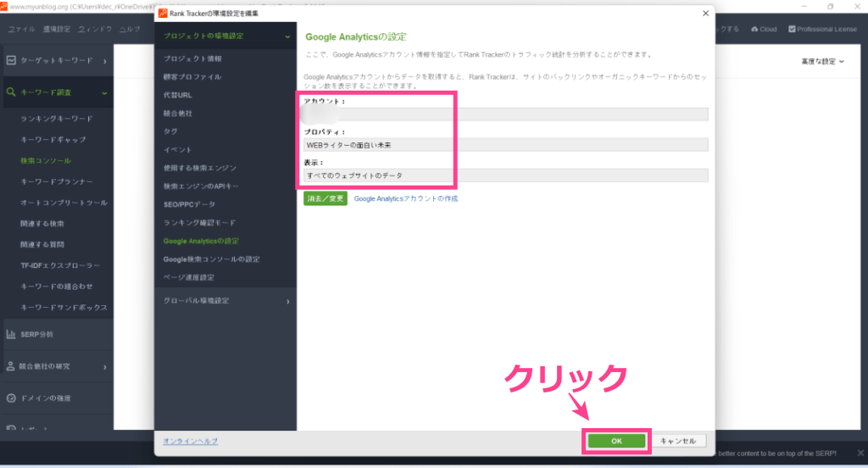Open 高度な設定 dropdown in main window
Viewport: 868px width, 468px height.
point(822,62)
